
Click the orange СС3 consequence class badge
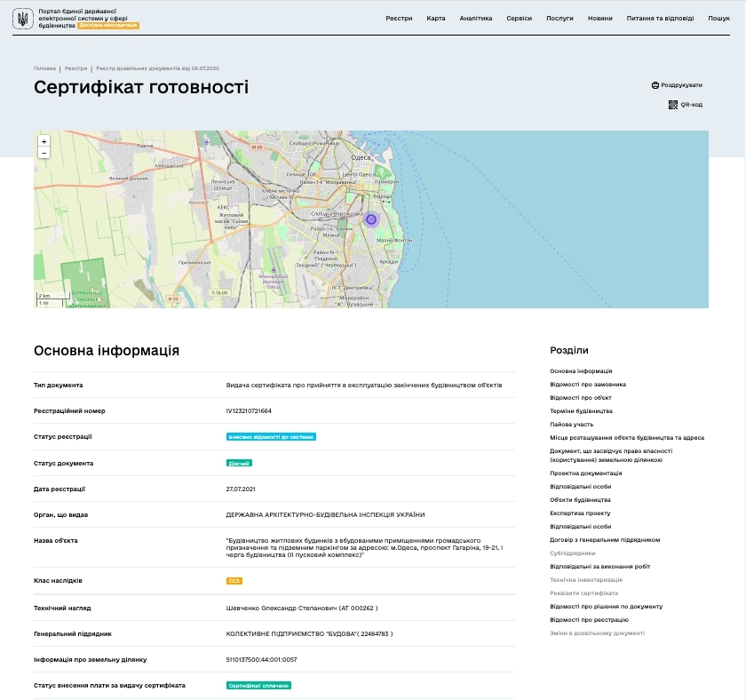coord(234,581)
